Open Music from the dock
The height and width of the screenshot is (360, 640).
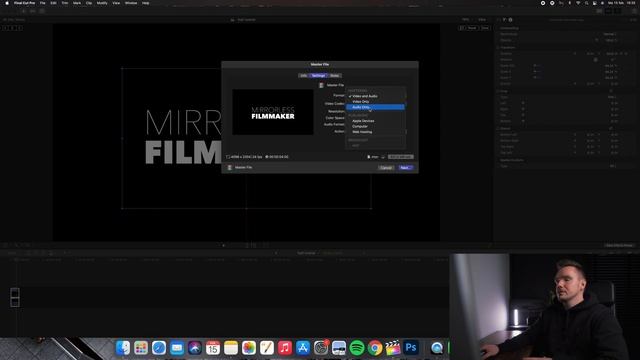click(284, 348)
